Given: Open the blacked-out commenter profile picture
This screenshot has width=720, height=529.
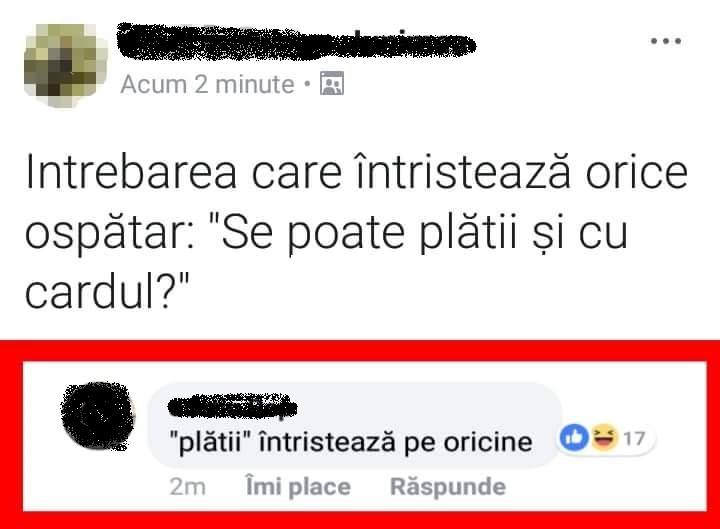Looking at the screenshot, I should [x=98, y=416].
